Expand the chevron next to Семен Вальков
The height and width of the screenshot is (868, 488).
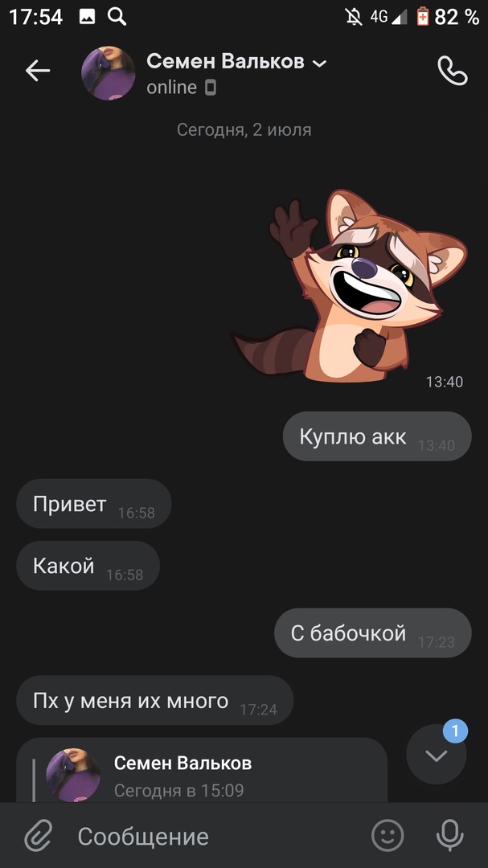(320, 63)
